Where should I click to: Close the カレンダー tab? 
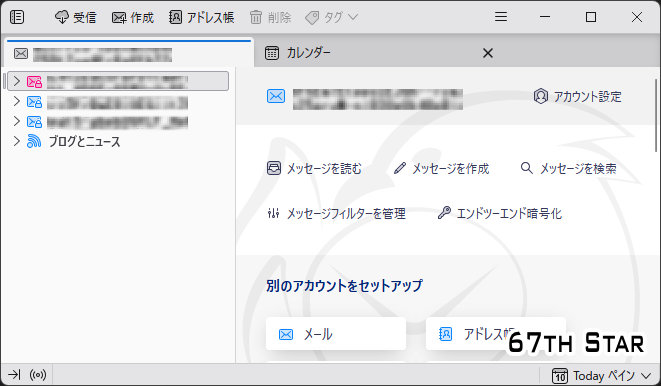[x=488, y=53]
